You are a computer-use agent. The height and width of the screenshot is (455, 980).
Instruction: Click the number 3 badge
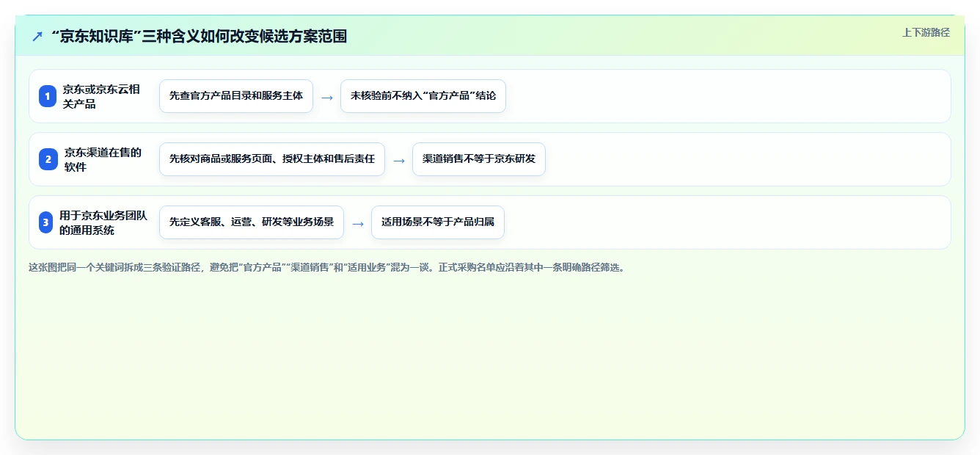pyautogui.click(x=46, y=222)
